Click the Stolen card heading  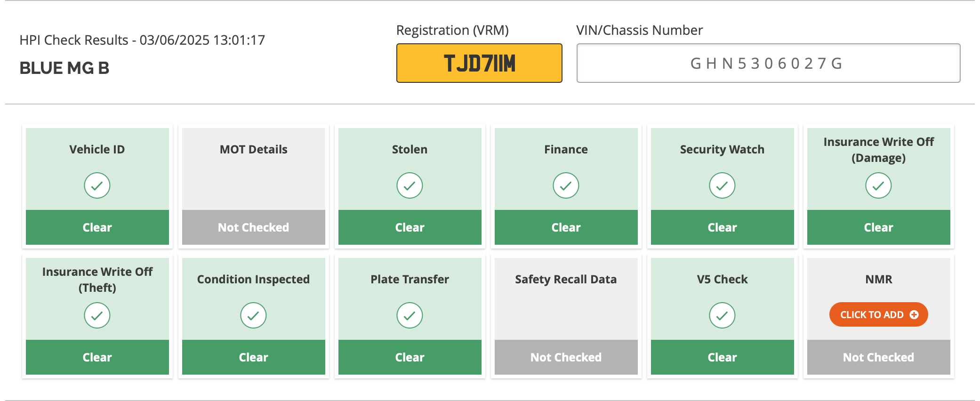410,149
